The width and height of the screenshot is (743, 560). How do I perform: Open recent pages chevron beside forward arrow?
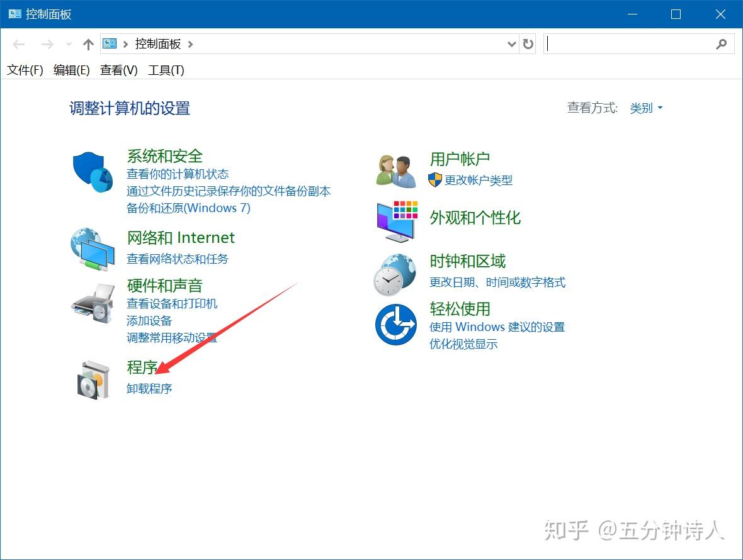tap(69, 44)
